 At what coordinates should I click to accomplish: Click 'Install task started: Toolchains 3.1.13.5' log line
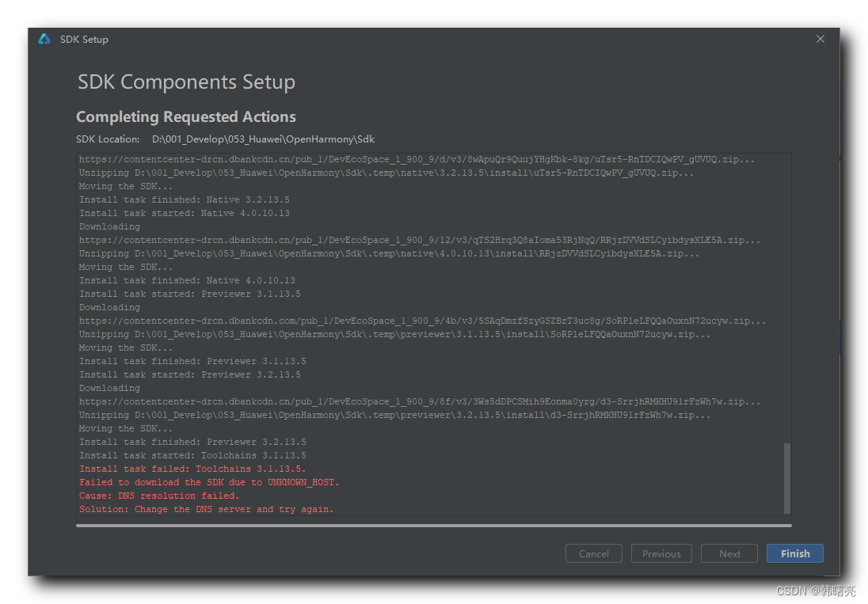pos(192,455)
